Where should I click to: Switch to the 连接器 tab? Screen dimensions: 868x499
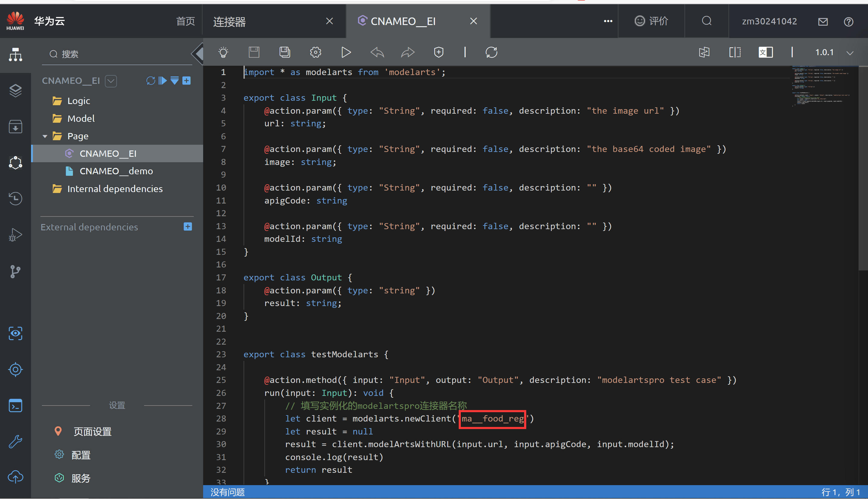coord(229,22)
